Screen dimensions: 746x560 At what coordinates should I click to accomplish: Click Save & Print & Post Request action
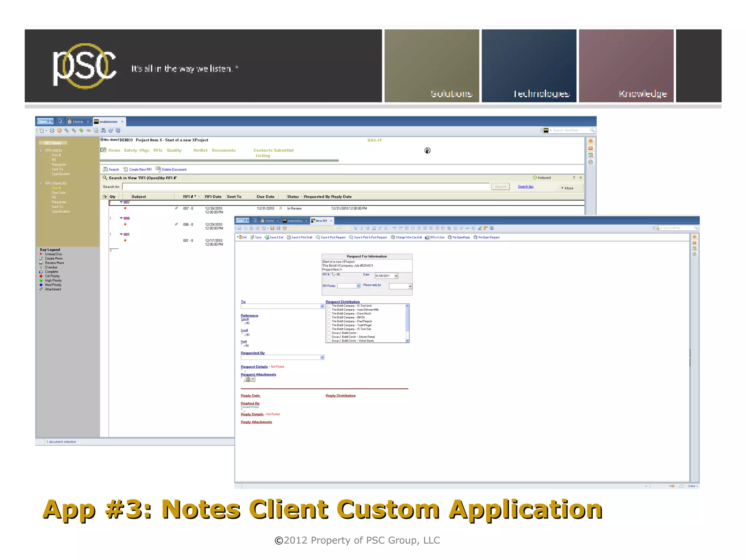[x=368, y=237]
